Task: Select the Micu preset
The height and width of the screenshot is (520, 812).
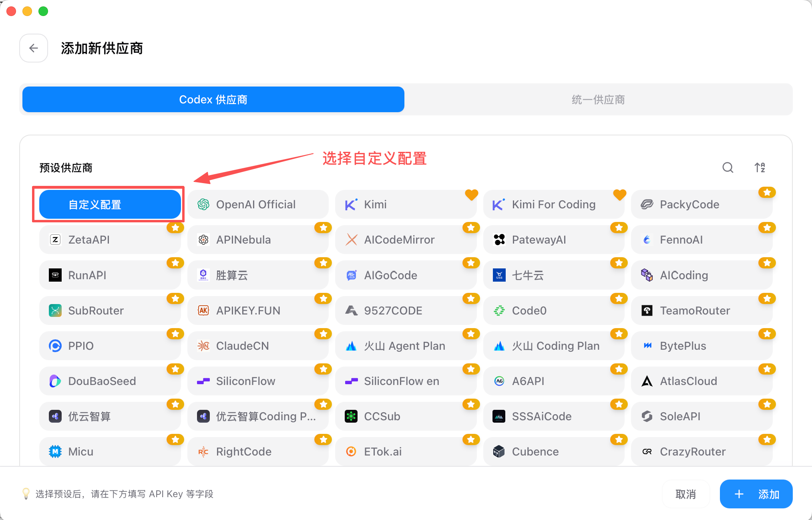Action: click(110, 451)
